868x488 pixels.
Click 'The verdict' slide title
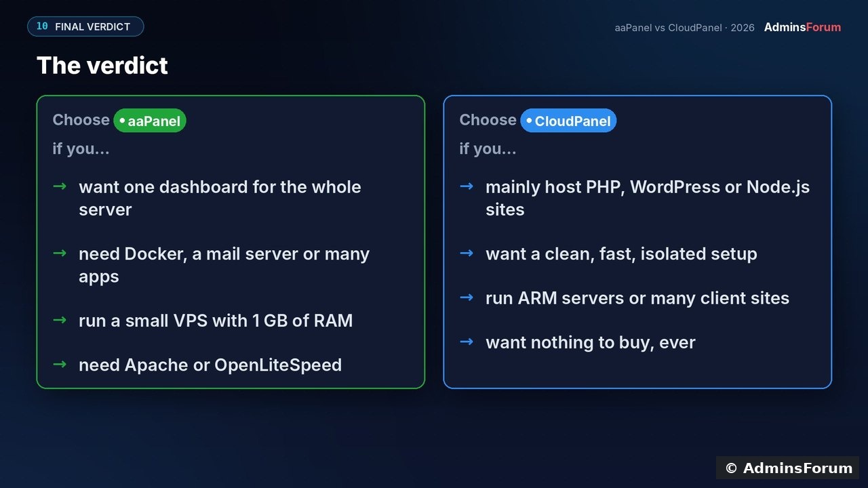[x=102, y=66]
